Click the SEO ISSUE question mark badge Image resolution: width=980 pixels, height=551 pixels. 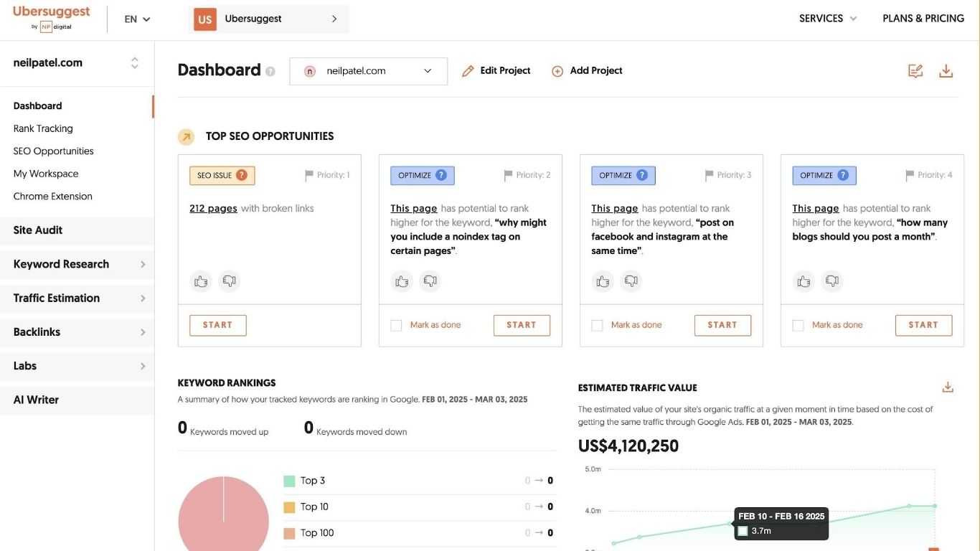242,175
